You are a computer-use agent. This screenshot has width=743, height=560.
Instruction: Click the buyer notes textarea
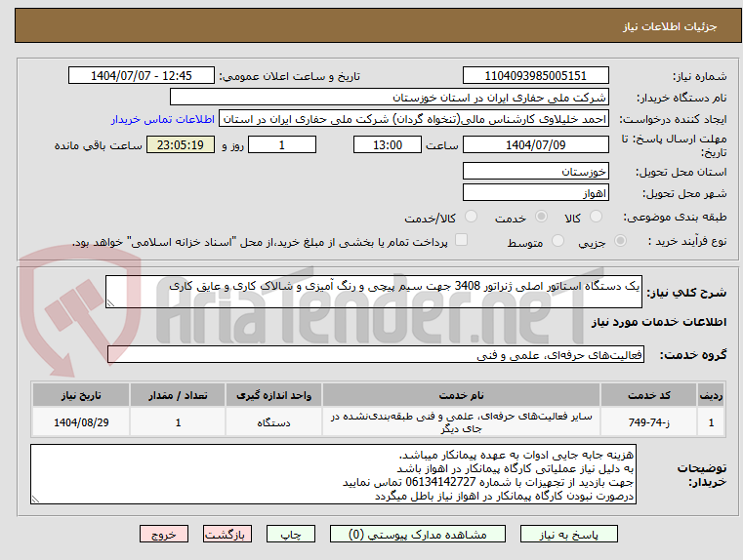coord(333,474)
